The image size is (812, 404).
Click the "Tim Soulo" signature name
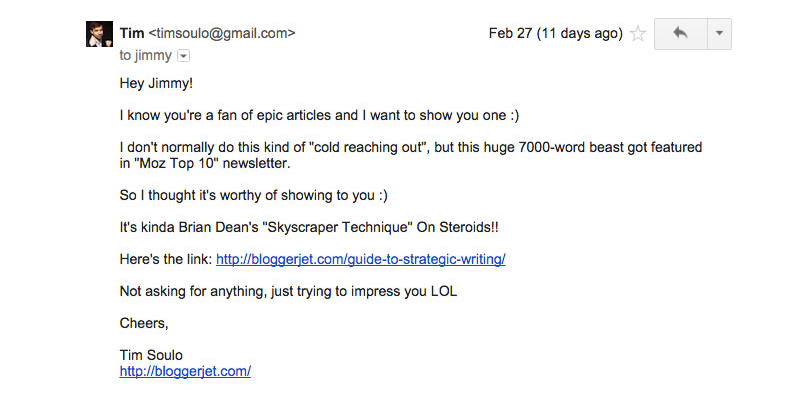click(151, 355)
